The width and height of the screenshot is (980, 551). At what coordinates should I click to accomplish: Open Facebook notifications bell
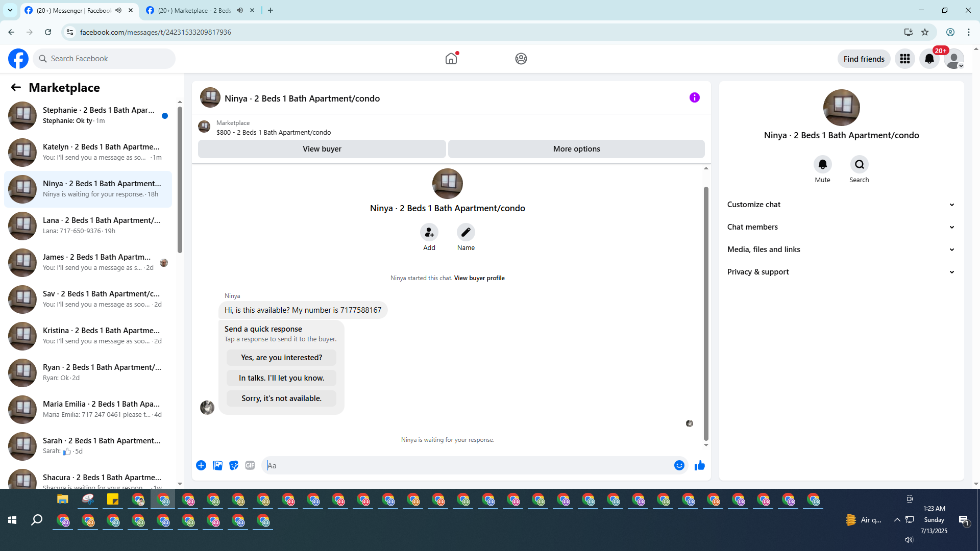point(929,59)
